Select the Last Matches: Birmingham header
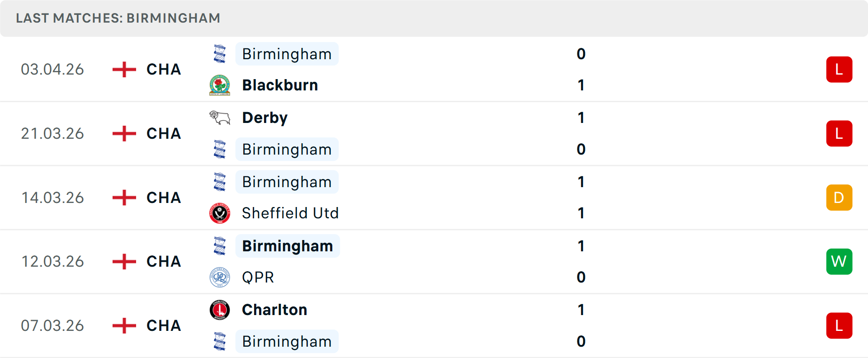868x358 pixels. [x=118, y=18]
